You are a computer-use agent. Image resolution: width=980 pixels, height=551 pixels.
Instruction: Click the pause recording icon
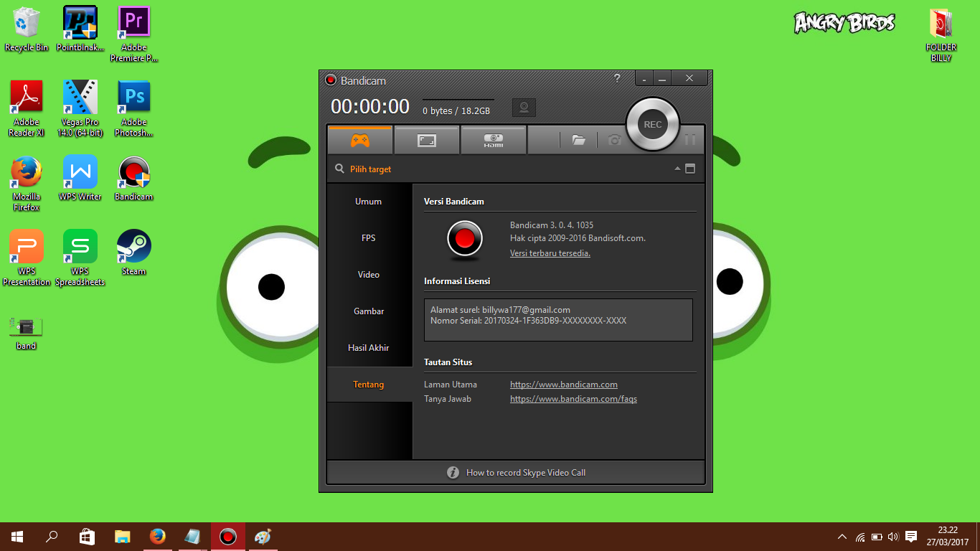click(690, 140)
